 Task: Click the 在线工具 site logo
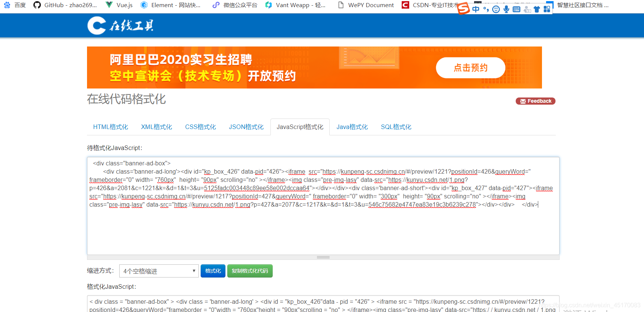tap(120, 25)
